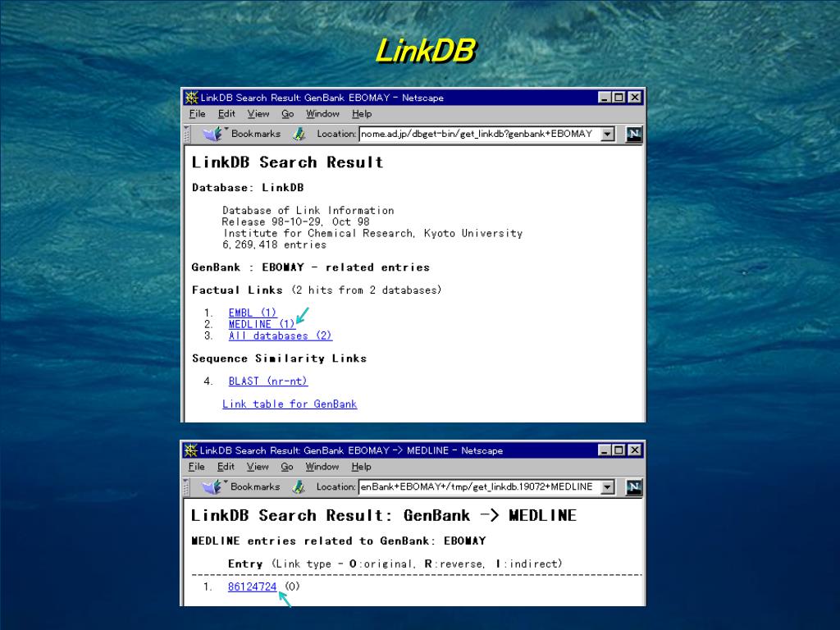The image size is (840, 630).
Task: Open Edit menu in lower MEDLINE window
Action: tap(226, 467)
